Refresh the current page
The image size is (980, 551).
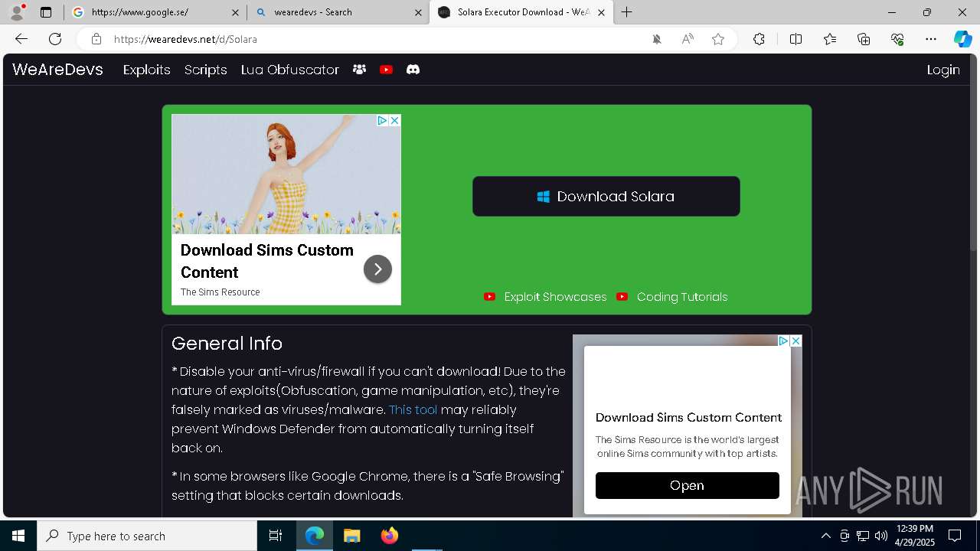[x=55, y=39]
